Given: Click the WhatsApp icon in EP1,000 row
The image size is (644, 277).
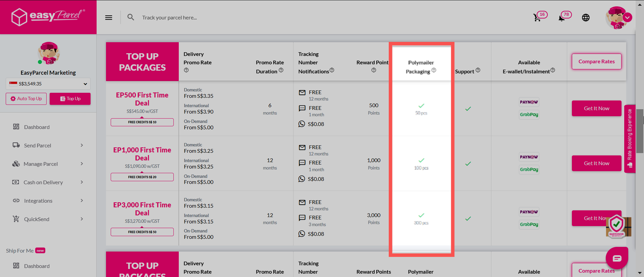Looking at the screenshot, I should point(302,179).
